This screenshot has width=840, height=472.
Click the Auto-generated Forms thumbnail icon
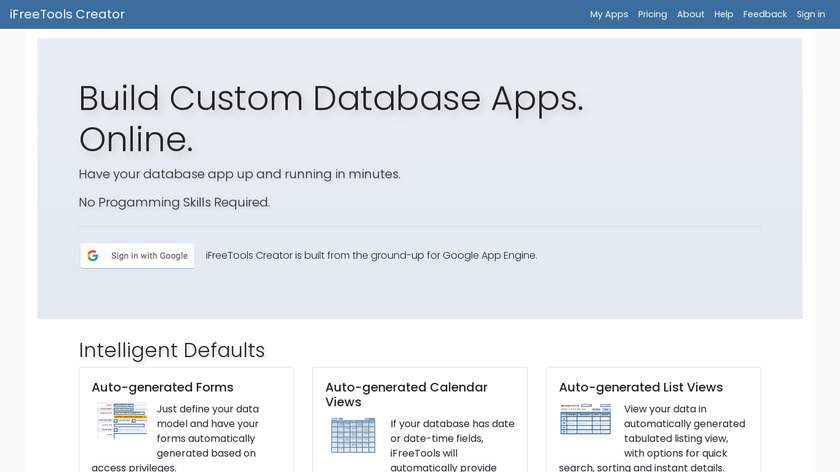pos(121,420)
